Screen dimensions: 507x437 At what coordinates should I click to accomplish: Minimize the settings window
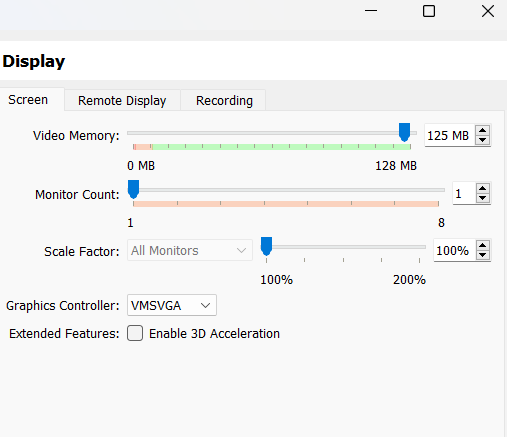click(x=371, y=11)
